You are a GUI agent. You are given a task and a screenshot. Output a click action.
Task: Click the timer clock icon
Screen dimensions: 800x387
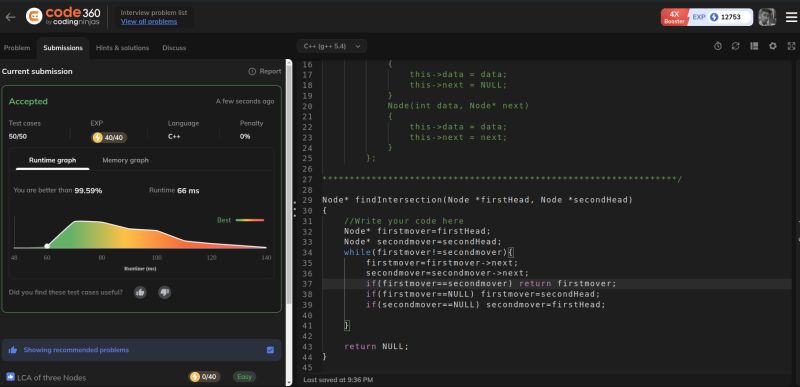click(x=718, y=46)
